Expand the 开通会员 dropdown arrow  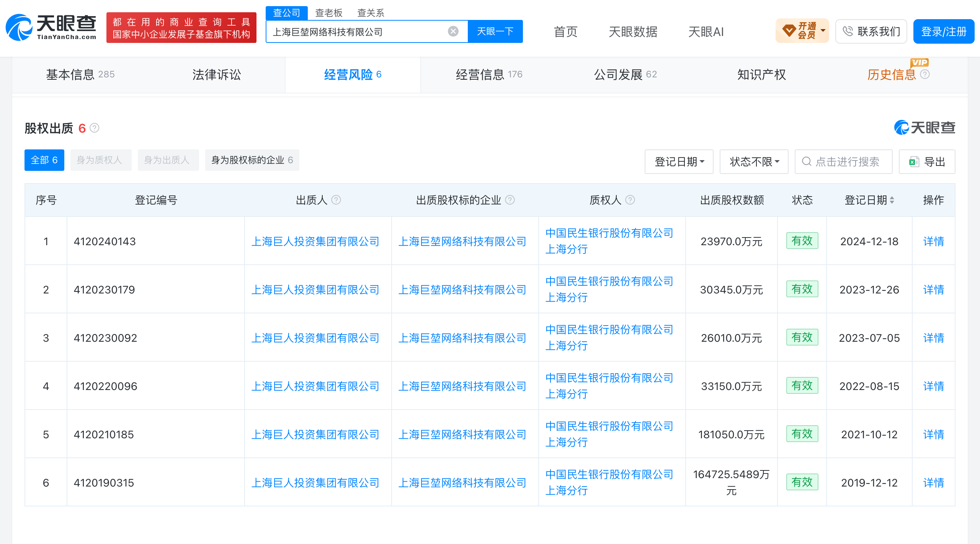[823, 31]
